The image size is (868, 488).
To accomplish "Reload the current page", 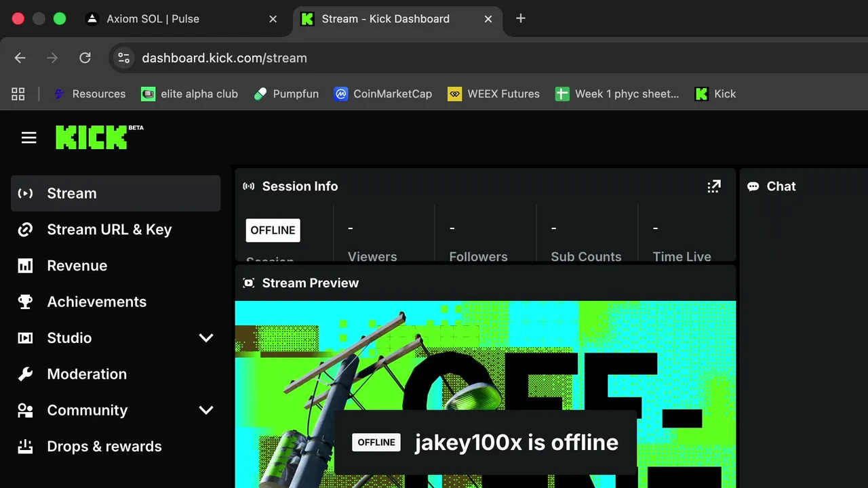I will coord(85,58).
